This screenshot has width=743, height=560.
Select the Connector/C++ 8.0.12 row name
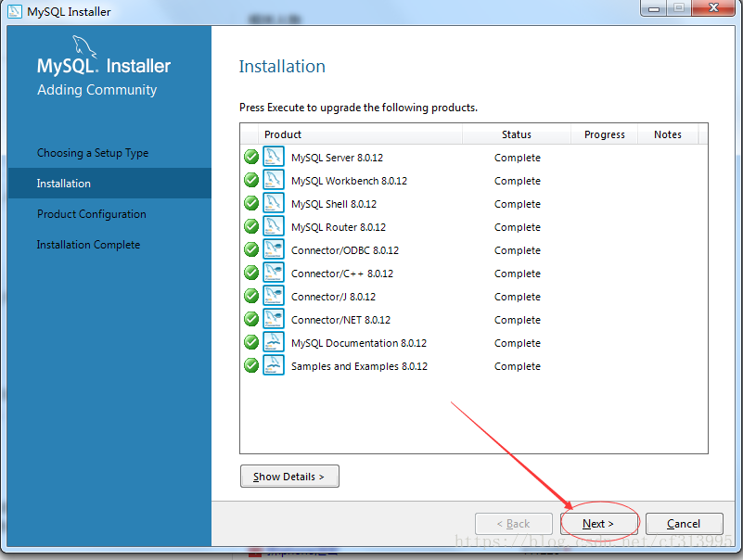click(x=342, y=274)
